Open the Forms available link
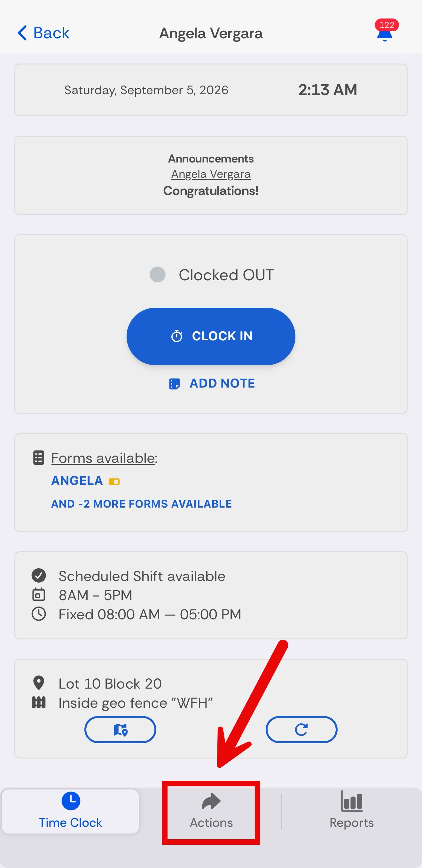Image resolution: width=422 pixels, height=868 pixels. pos(103,458)
